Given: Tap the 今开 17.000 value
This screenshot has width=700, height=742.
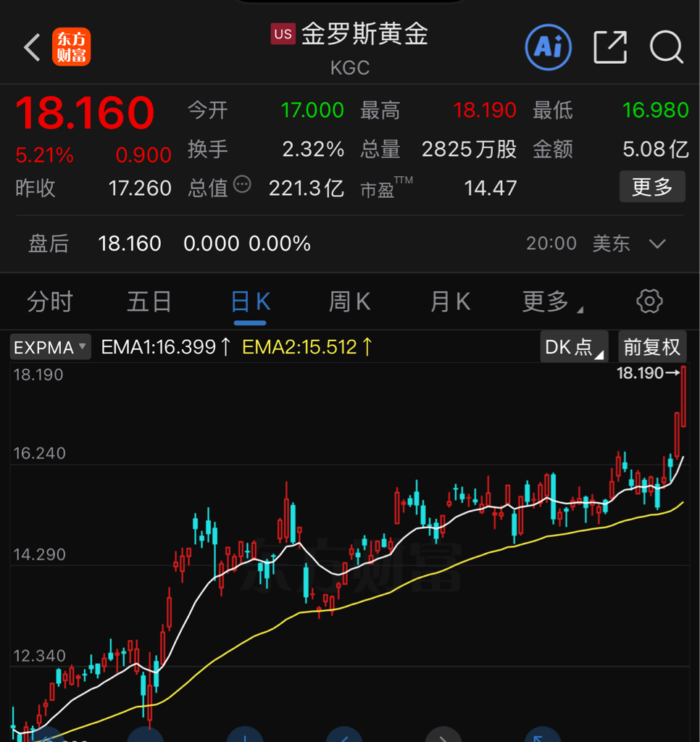Looking at the screenshot, I should click(x=312, y=110).
